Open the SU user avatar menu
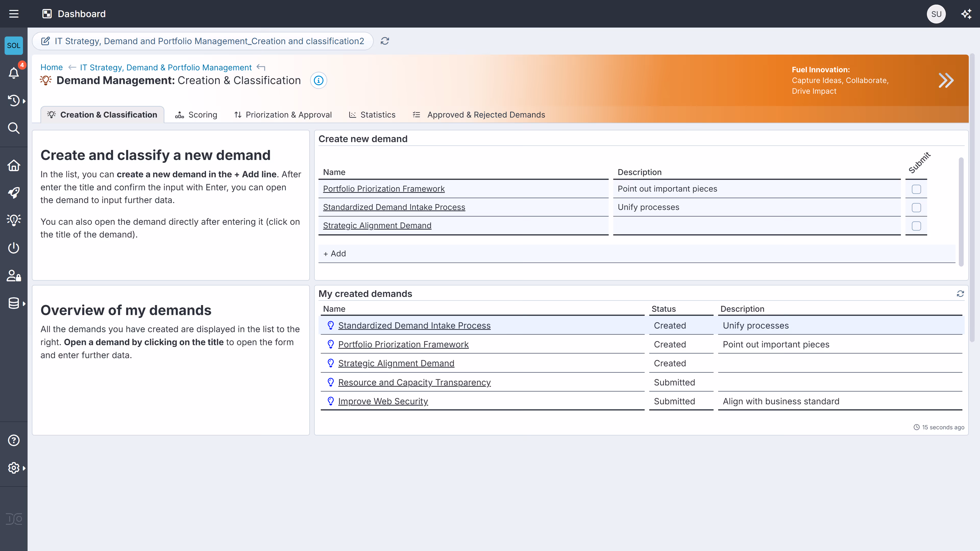Screen dimensions: 980x551 (937, 14)
